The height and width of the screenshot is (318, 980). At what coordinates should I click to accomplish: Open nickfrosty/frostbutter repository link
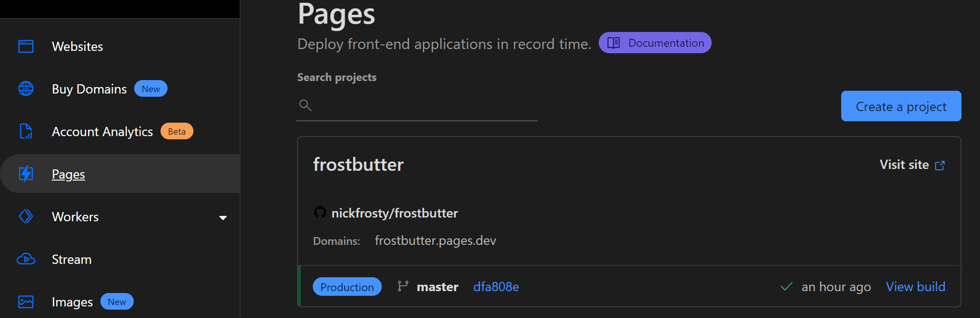point(395,213)
